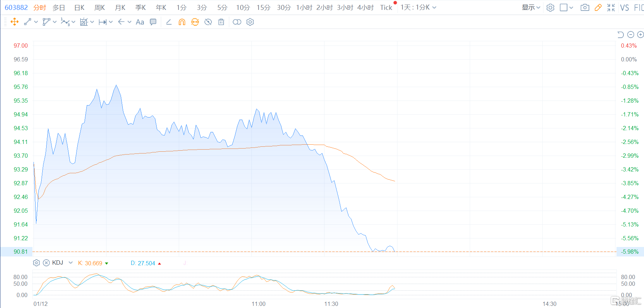Open drawing toolbar settings gear
Image resolution: width=644 pixels, height=308 pixels.
point(250,22)
